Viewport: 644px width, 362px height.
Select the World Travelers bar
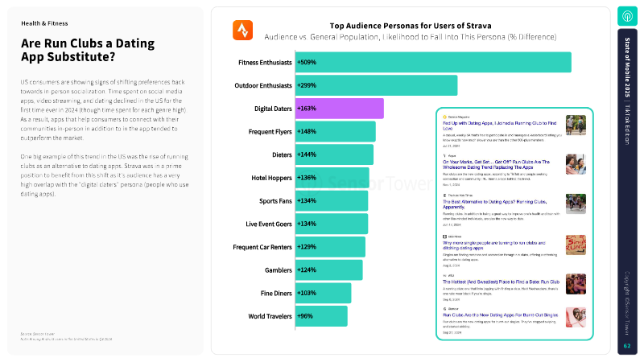[x=320, y=316]
